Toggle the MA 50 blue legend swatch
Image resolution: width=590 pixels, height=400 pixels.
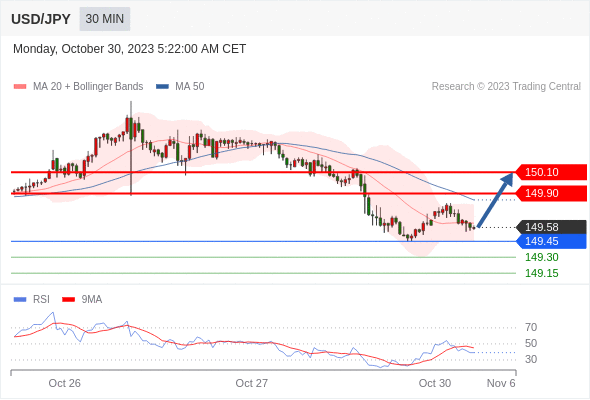click(162, 87)
